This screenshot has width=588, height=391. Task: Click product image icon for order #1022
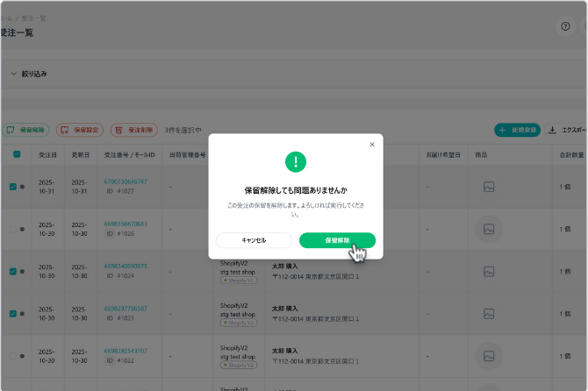tap(489, 355)
